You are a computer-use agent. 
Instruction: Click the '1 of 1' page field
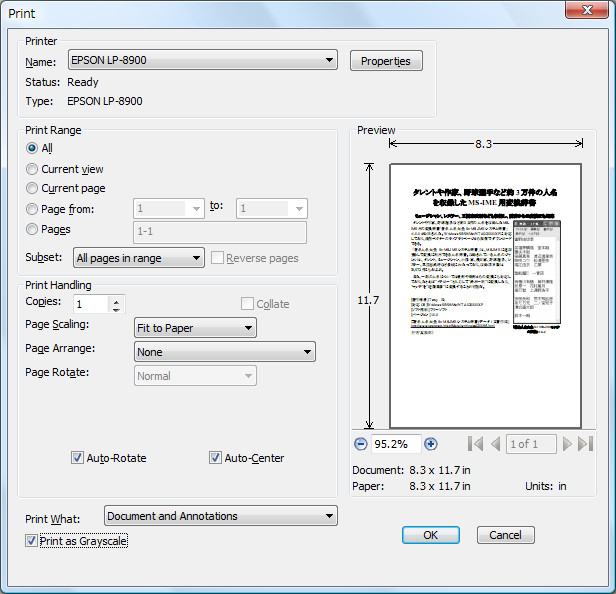click(531, 444)
